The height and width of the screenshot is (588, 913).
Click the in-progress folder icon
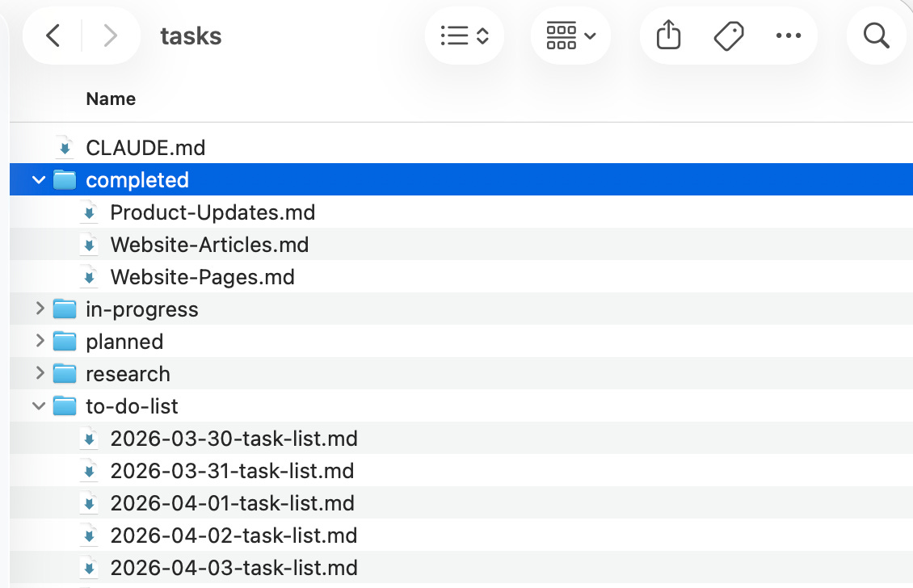pos(65,309)
